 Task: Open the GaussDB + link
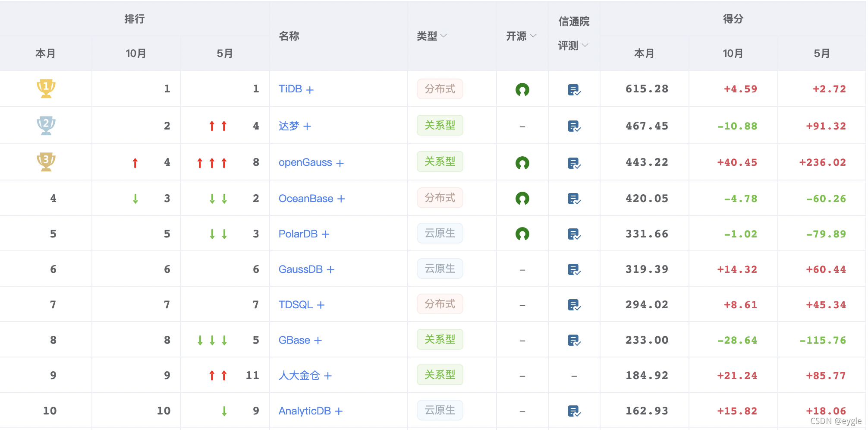pyautogui.click(x=306, y=269)
